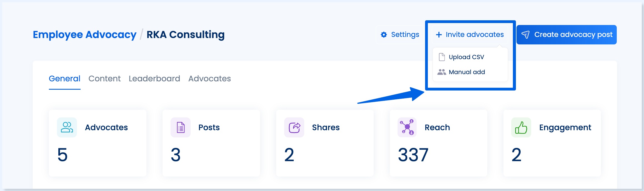Open Settings via its text label
644x191 pixels.
point(405,35)
